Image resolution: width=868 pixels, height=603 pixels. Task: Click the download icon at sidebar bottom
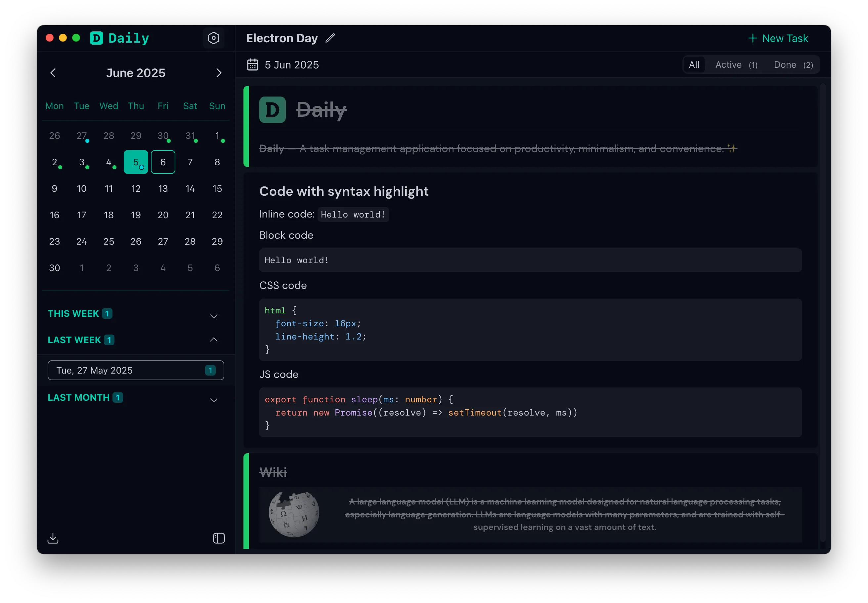point(53,538)
